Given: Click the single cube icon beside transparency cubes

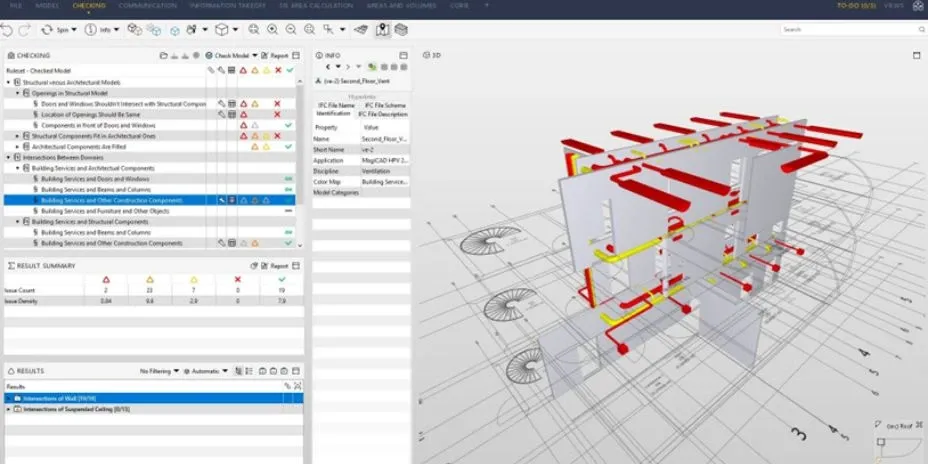Looking at the screenshot, I should pos(175,30).
